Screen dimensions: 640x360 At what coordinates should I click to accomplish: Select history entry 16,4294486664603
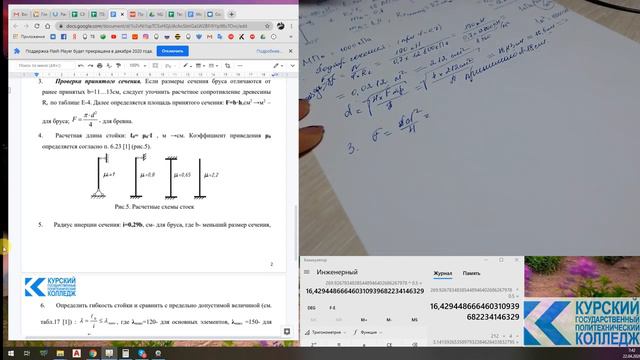pos(474,311)
